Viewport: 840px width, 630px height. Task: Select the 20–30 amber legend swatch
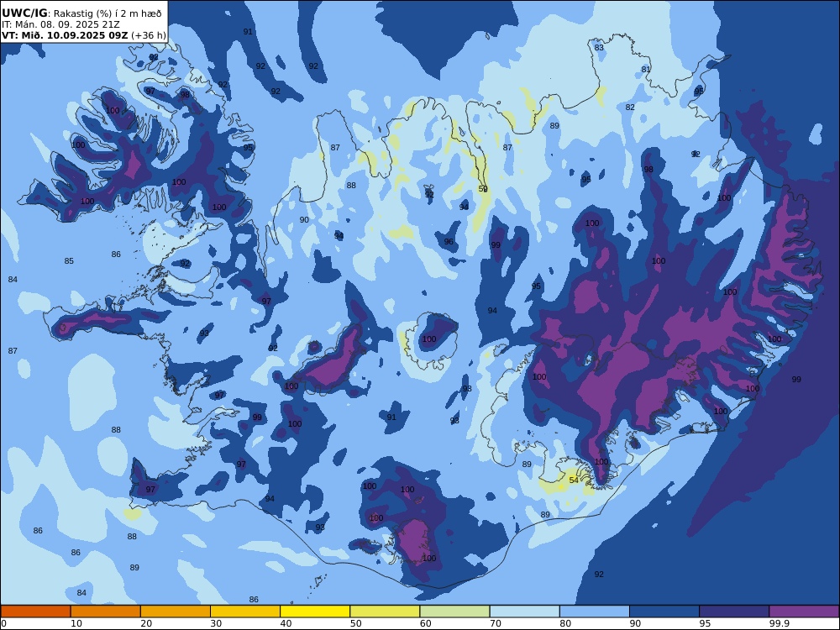point(176,612)
